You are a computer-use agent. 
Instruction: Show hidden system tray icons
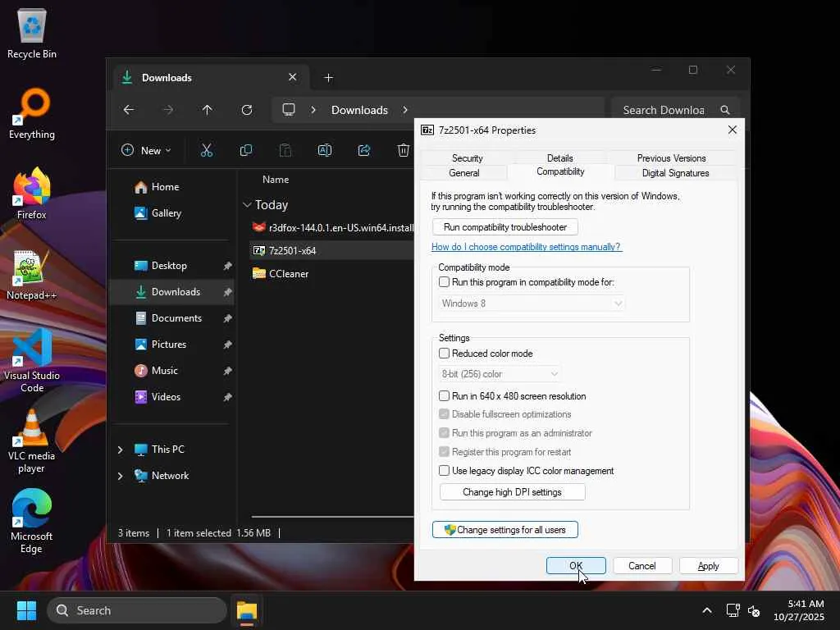[707, 610]
